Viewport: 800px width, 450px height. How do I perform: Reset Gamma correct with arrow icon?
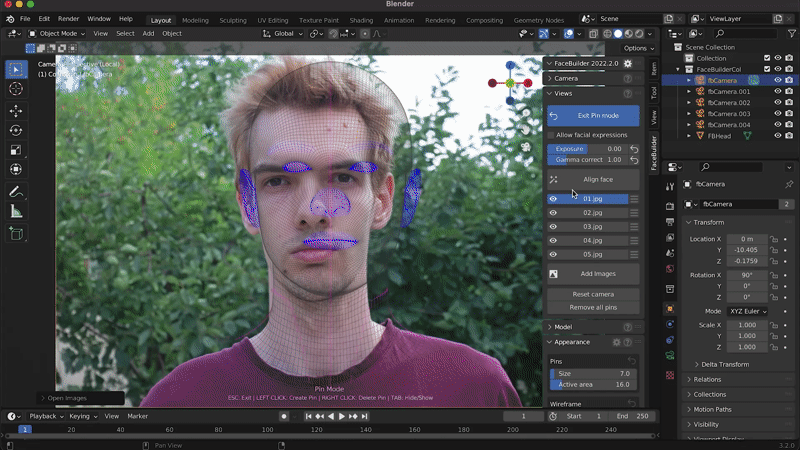tap(634, 160)
